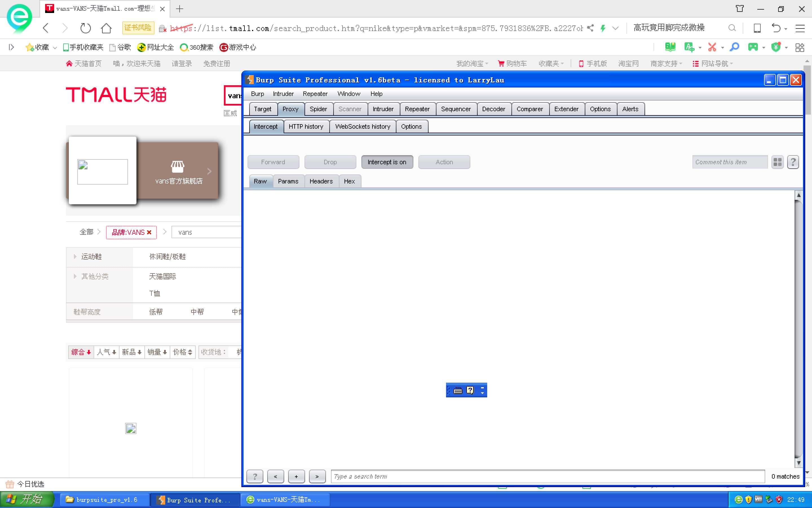Expand the 我的淘宝 dropdown
The width and height of the screenshot is (812, 508).
[472, 63]
